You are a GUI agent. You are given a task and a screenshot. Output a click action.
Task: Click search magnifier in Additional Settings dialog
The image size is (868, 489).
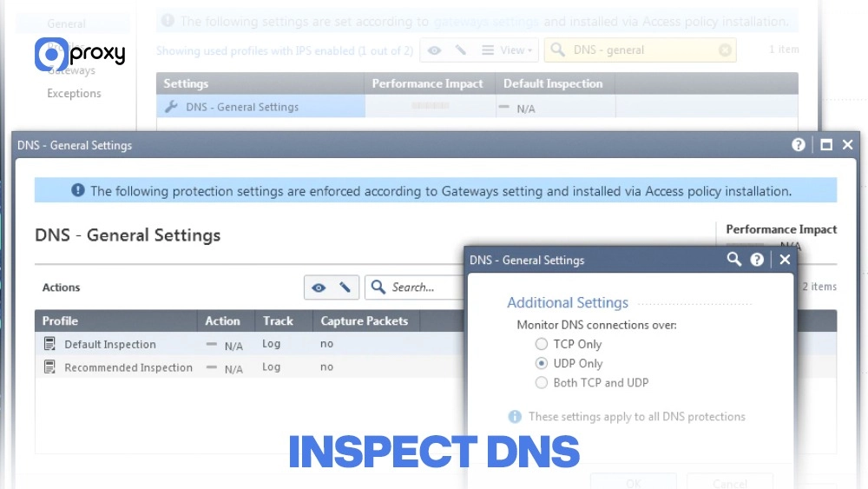733,259
